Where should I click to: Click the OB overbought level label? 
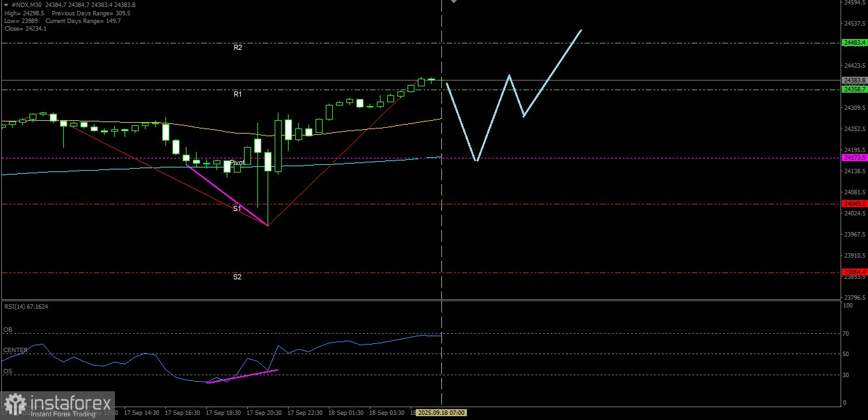click(8, 330)
